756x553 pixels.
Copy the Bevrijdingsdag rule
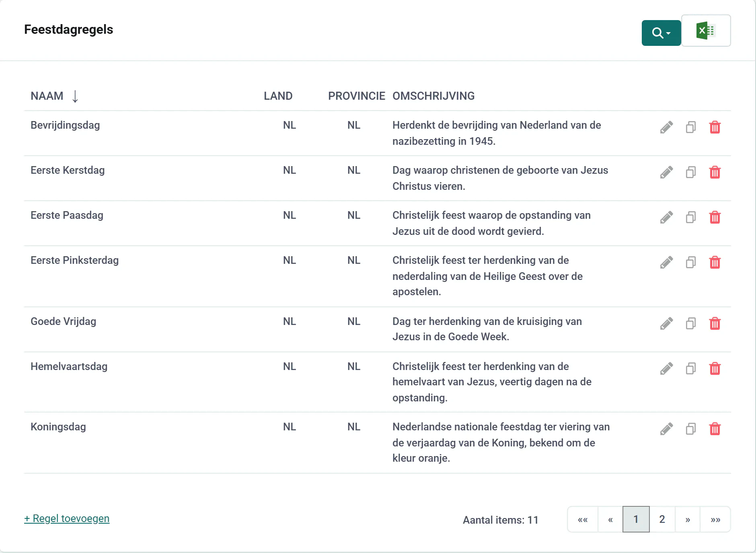tap(691, 127)
